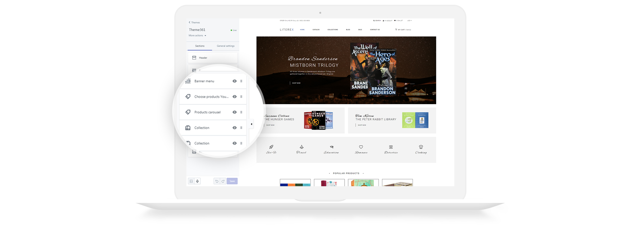Screen dimensions: 644x252
Task: Open the CONTACT US menu item
Action: [x=375, y=30]
